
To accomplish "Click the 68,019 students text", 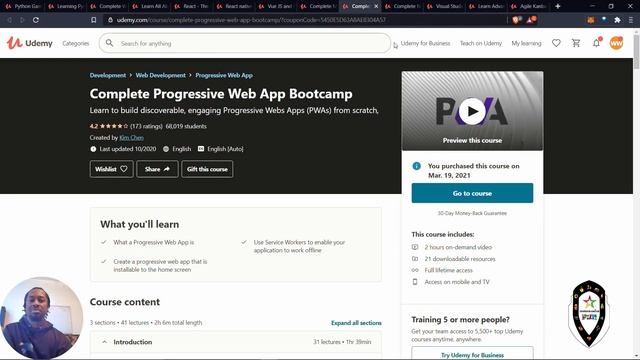I will point(186,126).
